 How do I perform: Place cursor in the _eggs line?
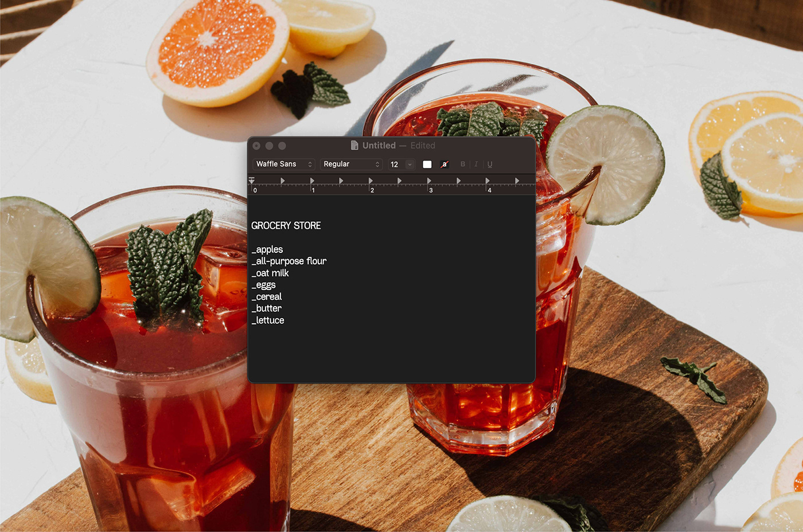(x=264, y=285)
